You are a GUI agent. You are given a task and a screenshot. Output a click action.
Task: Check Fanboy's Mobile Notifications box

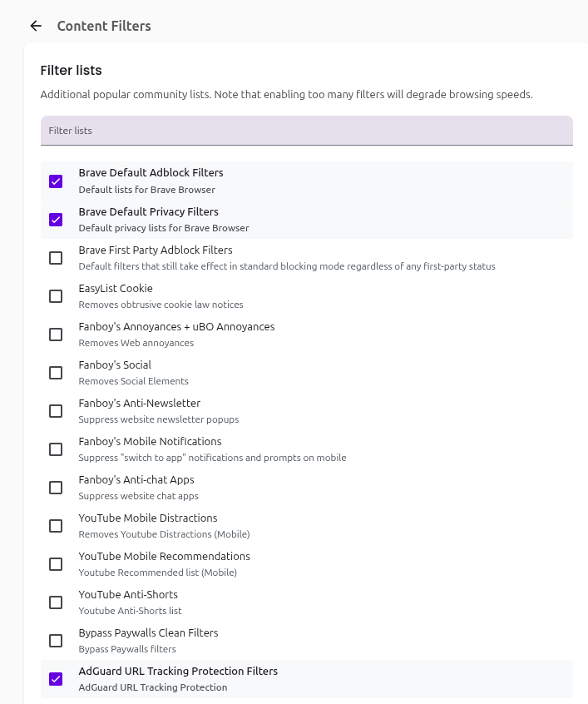tap(56, 449)
